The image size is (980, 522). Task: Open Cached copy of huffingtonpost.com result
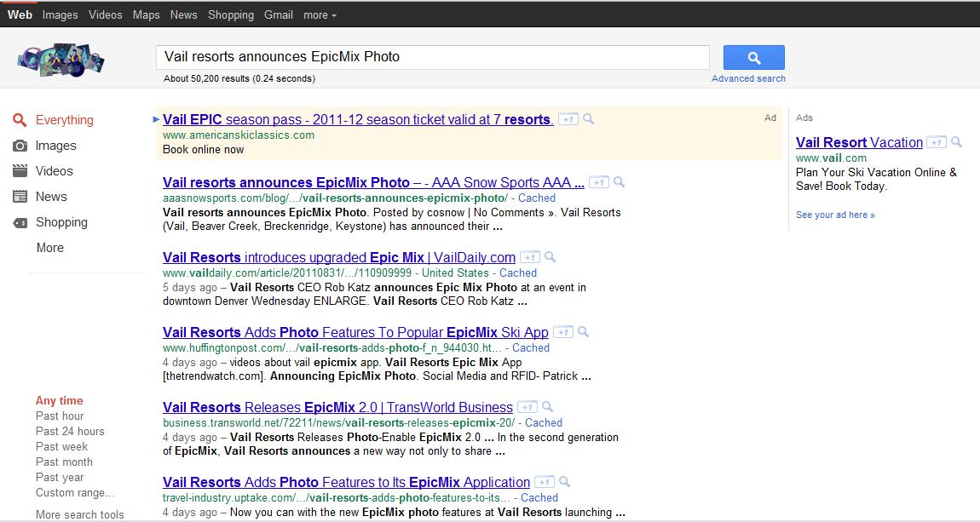531,347
